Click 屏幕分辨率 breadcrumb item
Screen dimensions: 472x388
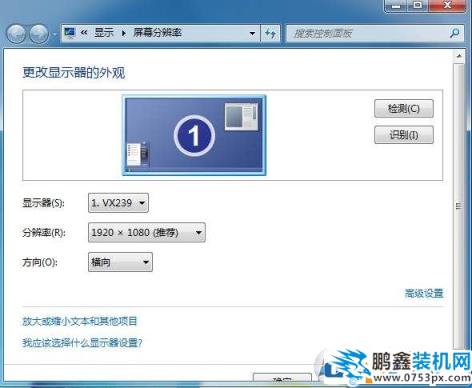click(157, 33)
